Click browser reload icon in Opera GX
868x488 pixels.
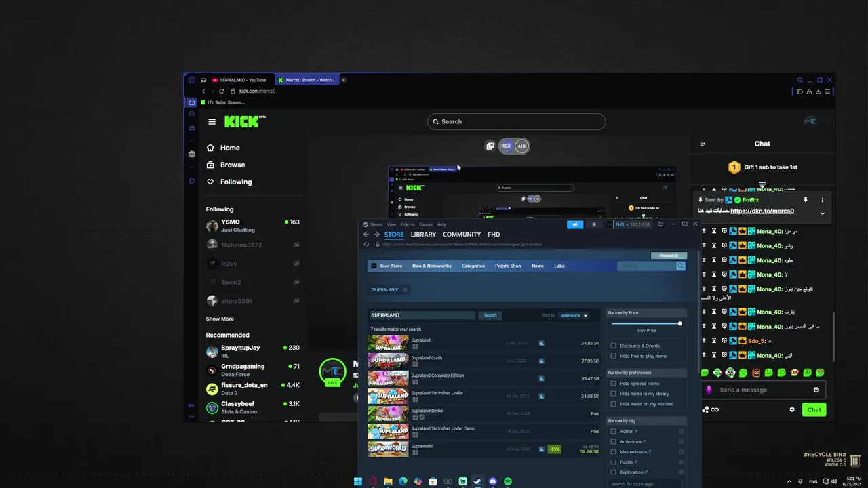point(221,91)
